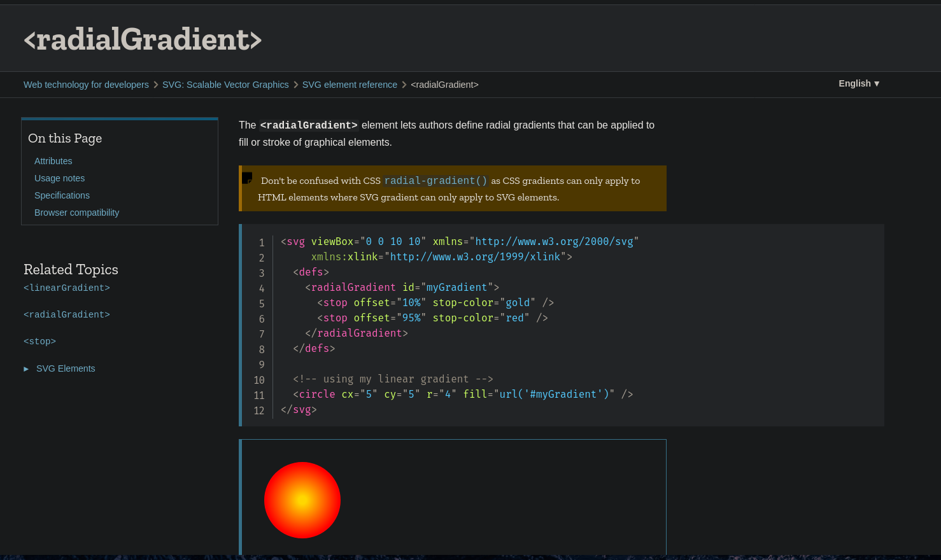The width and height of the screenshot is (941, 560).
Task: Click line number 1 in code block
Action: point(261,242)
